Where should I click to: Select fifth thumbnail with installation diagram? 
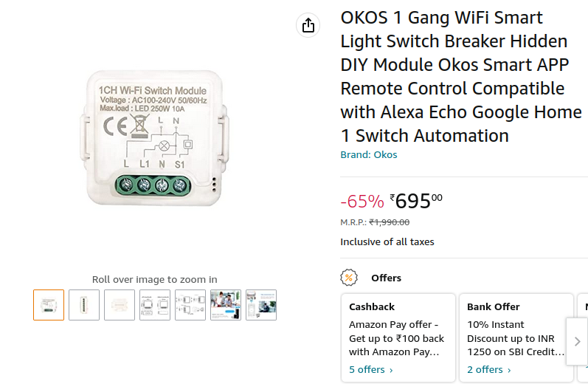click(190, 305)
